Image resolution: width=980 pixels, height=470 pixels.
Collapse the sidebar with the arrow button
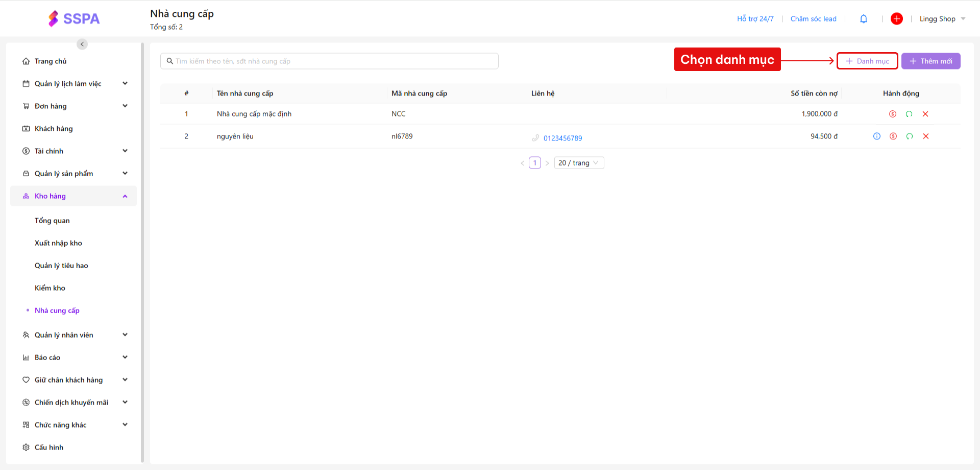coord(82,44)
